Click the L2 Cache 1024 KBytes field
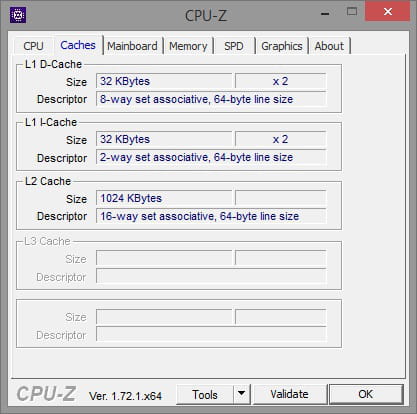Image resolution: width=417 pixels, height=414 pixels. 164,198
